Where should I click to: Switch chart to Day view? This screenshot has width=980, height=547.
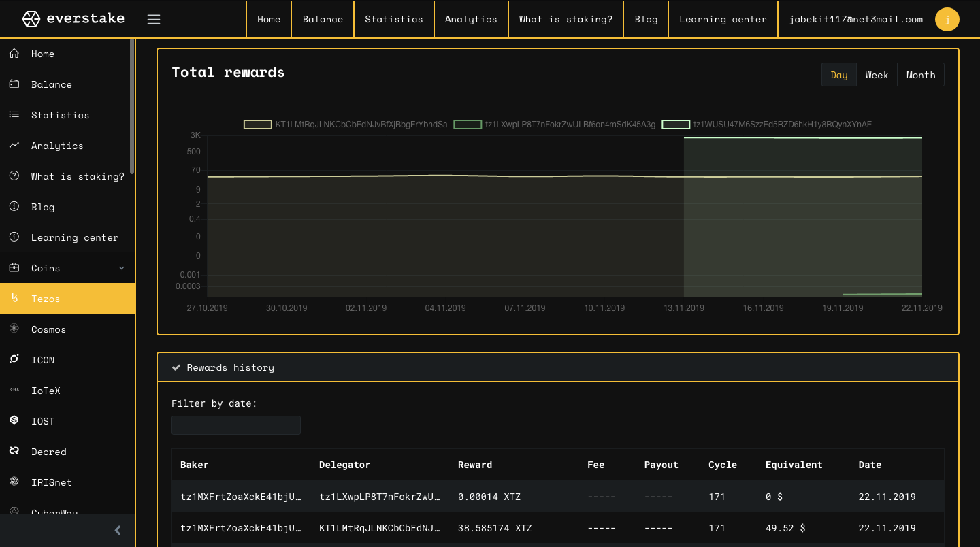[839, 75]
